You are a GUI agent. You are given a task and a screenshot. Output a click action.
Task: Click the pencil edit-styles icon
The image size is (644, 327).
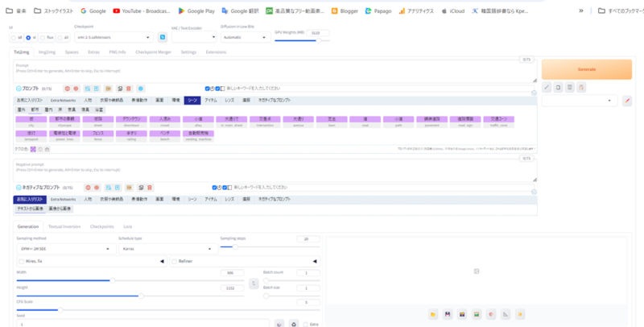pos(627,101)
